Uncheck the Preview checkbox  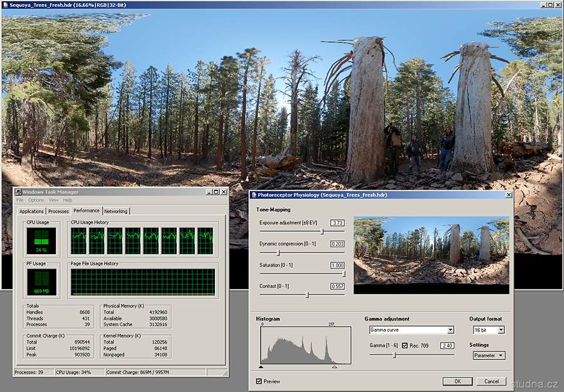(x=259, y=381)
